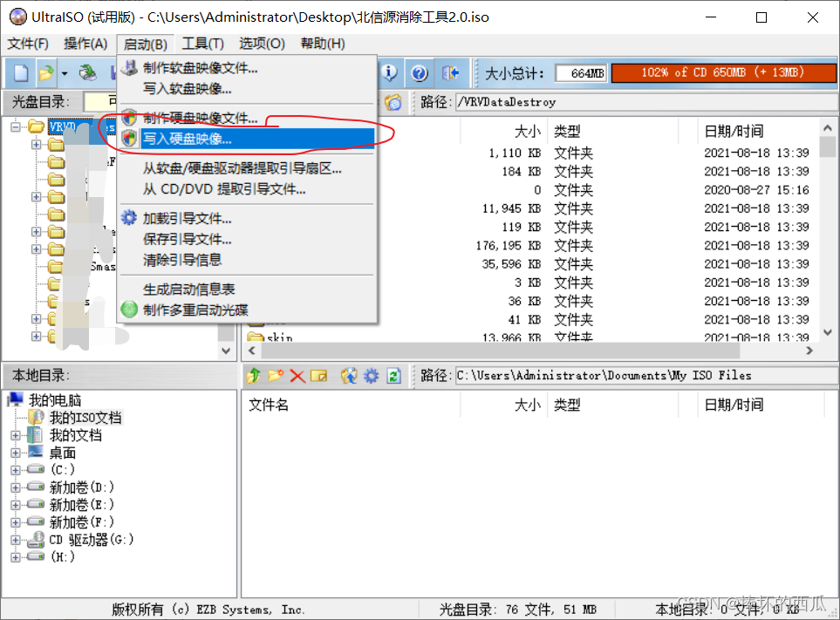Screen dimensions: 840x620
Task: Click the local Up-folder green arrow icon
Action: coord(253,376)
